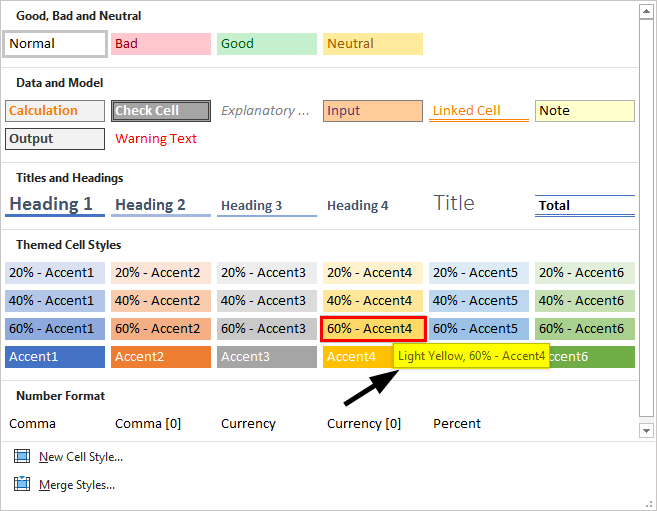The height and width of the screenshot is (511, 657).
Task: Apply the Heading 4 style
Action: (x=373, y=205)
